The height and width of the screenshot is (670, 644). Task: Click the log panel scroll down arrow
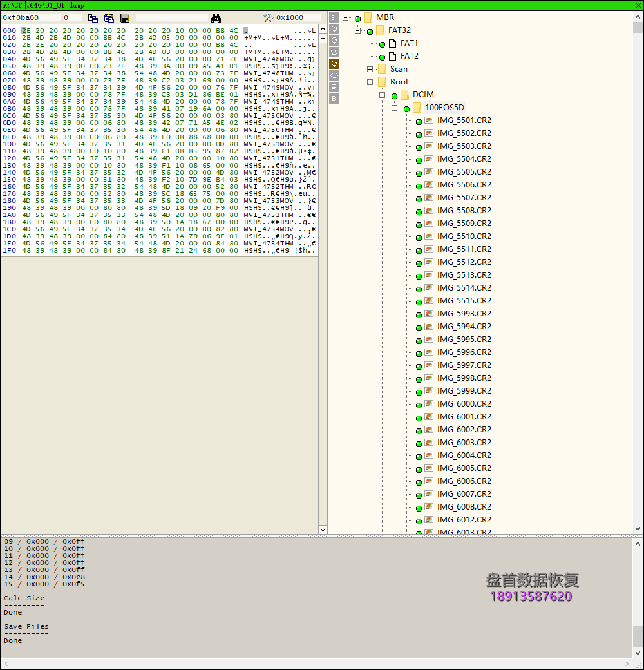tap(638, 653)
